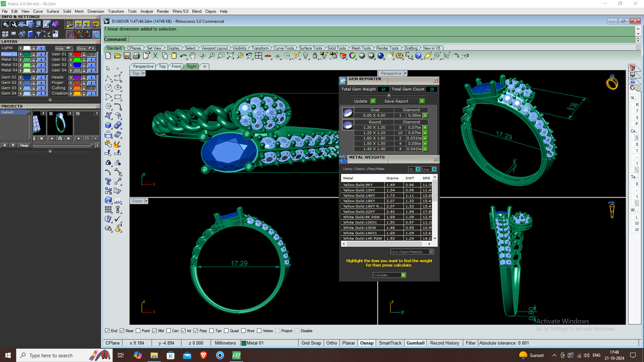This screenshot has width=644, height=362.
Task: Open the Analyze menu
Action: 147,11
